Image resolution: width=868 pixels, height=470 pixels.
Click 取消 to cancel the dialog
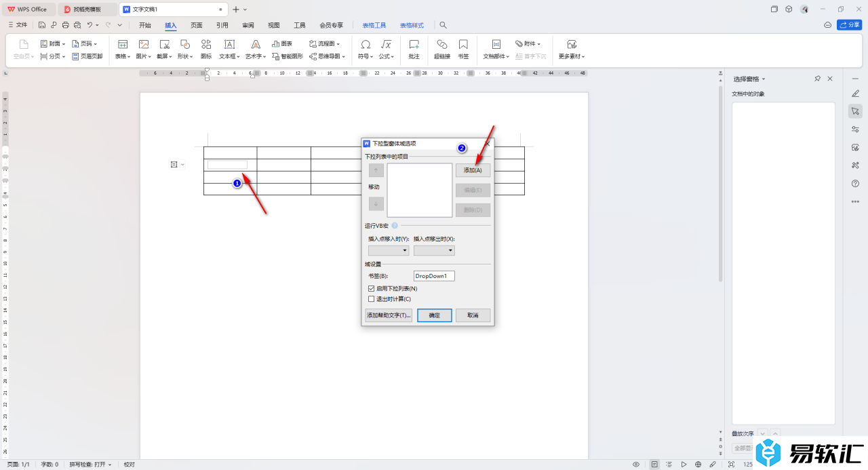point(473,315)
